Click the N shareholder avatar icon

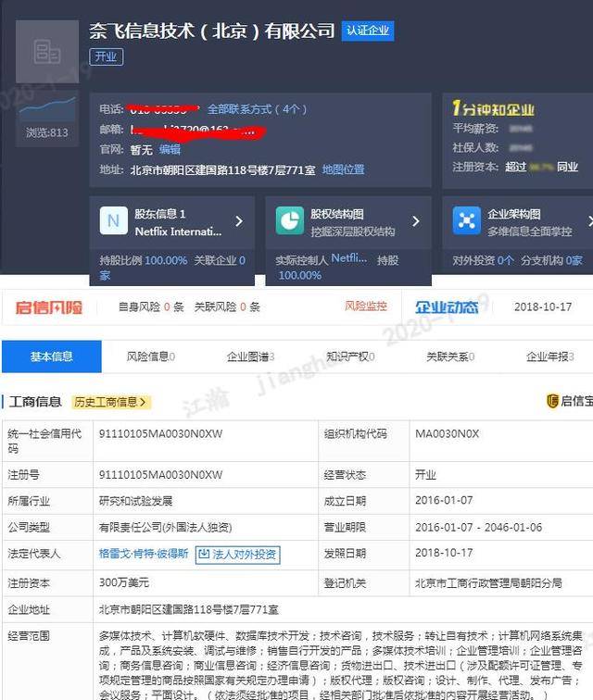click(x=114, y=220)
